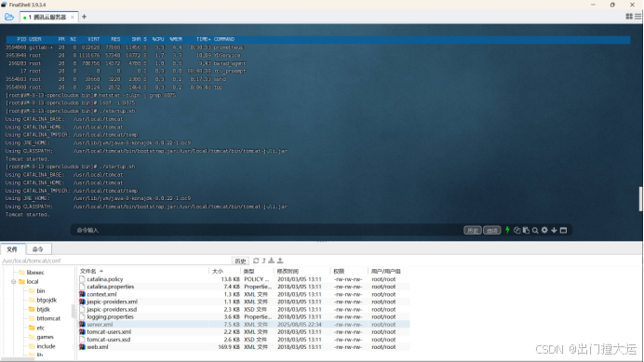Select file web.xml
The height and width of the screenshot is (362, 644).
tap(98, 347)
